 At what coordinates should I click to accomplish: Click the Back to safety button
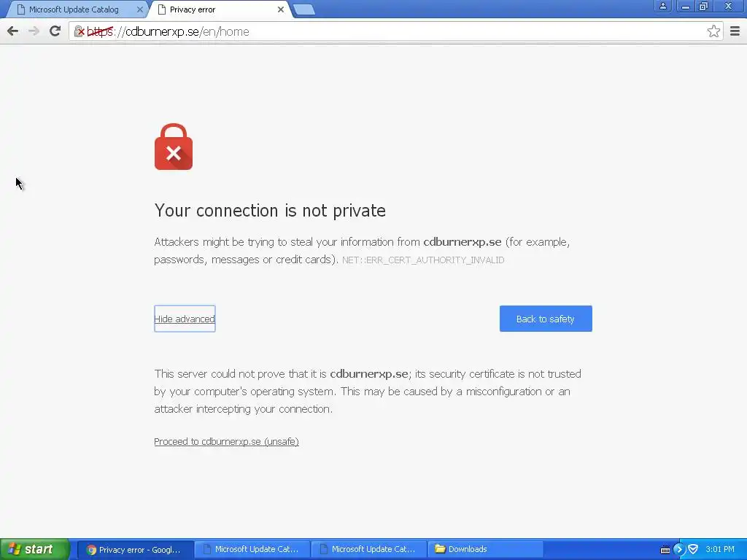(546, 319)
